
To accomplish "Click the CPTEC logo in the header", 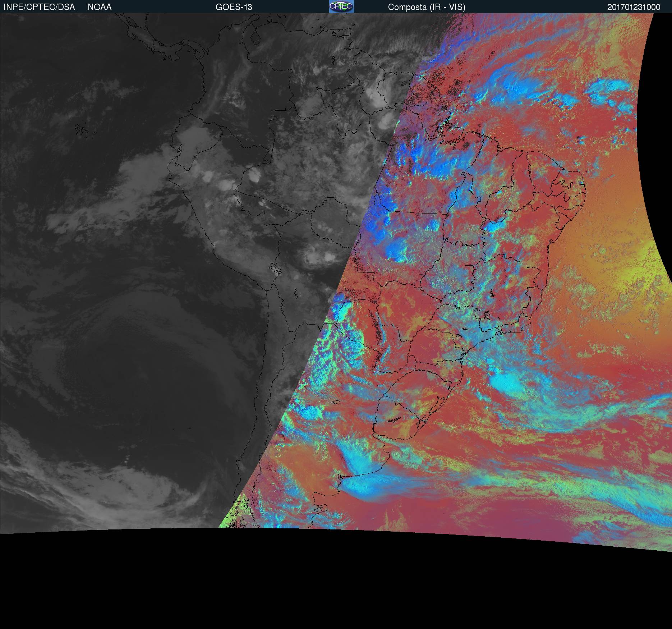I will (341, 6).
